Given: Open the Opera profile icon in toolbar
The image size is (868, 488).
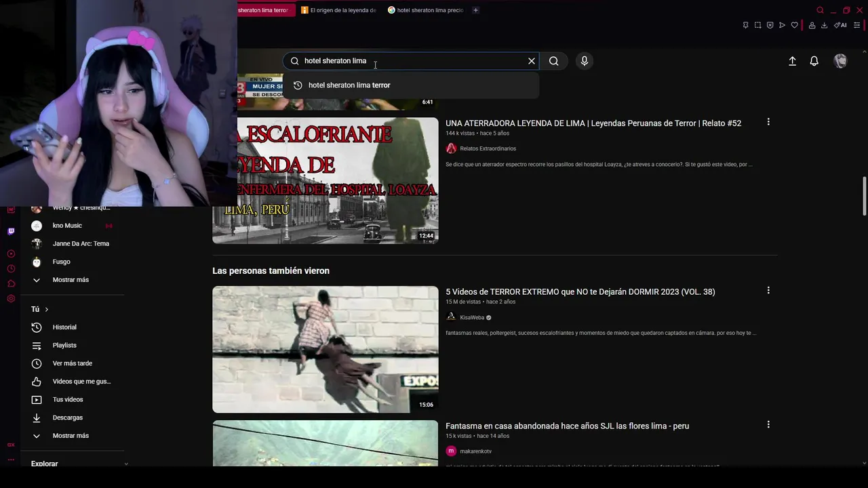Looking at the screenshot, I should [x=812, y=25].
